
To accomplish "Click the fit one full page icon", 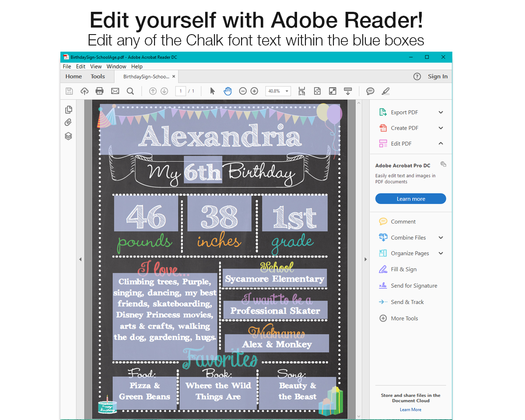I will [x=317, y=91].
